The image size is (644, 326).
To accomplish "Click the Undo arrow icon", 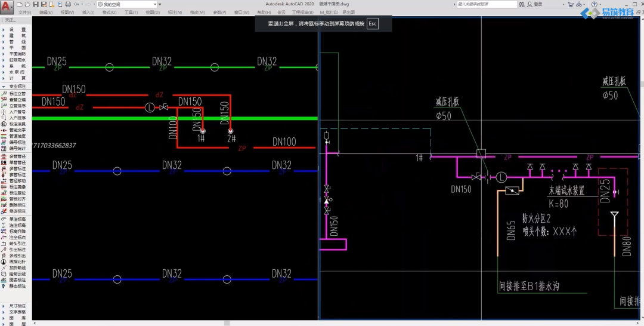I will pyautogui.click(x=76, y=4).
